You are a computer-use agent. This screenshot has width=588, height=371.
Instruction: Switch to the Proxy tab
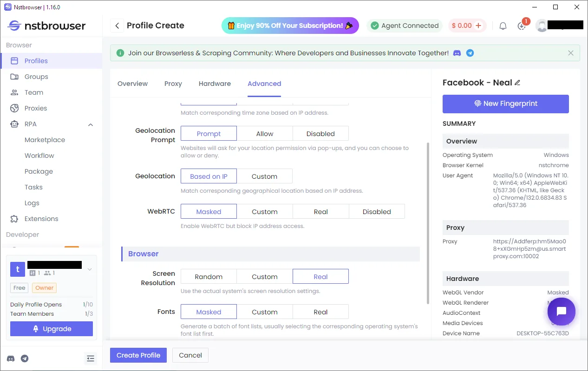(173, 84)
